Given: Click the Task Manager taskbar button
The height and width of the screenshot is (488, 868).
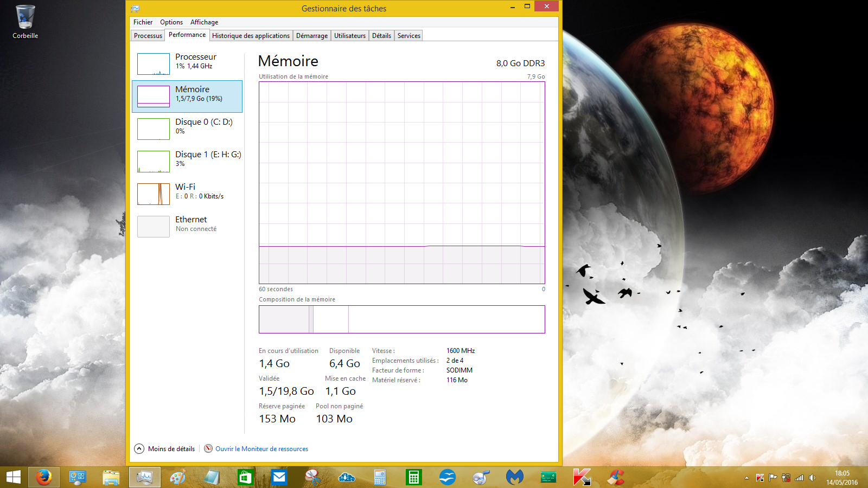Looking at the screenshot, I should tap(145, 477).
